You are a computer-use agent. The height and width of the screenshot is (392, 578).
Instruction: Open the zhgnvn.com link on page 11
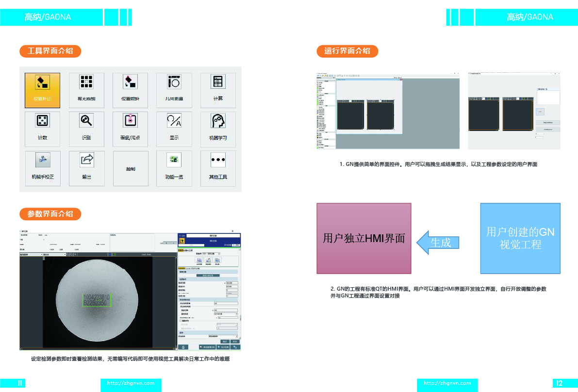coord(131,383)
